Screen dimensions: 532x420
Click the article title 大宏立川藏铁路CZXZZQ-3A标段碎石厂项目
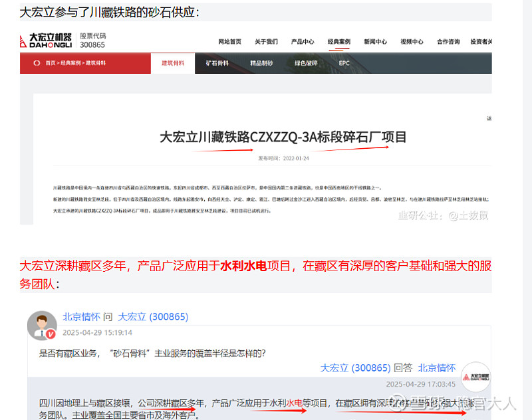click(283, 138)
